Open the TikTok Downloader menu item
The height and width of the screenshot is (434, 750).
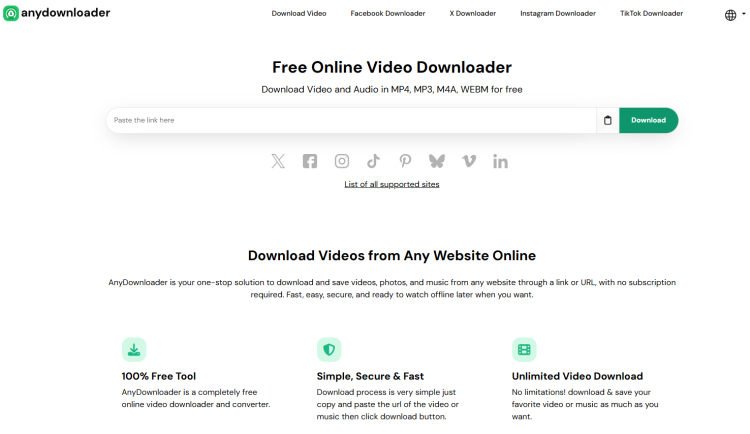click(651, 13)
